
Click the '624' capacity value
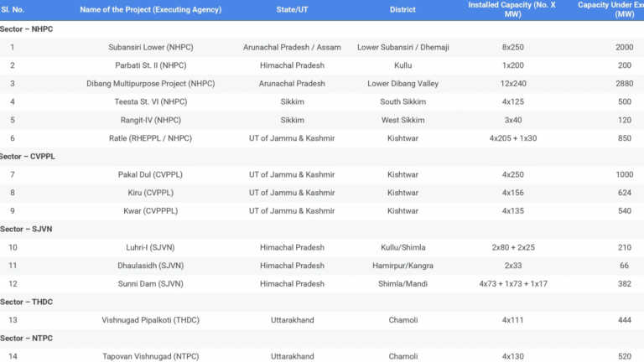pyautogui.click(x=624, y=193)
